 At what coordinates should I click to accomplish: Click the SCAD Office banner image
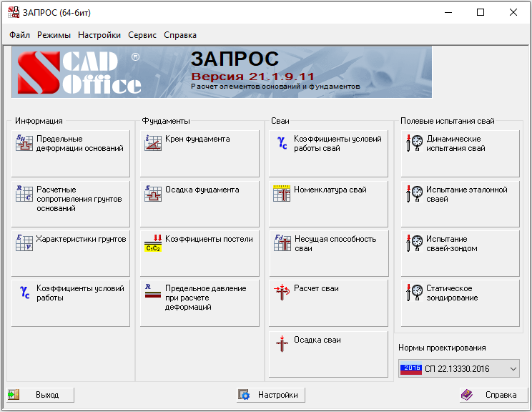(x=222, y=72)
